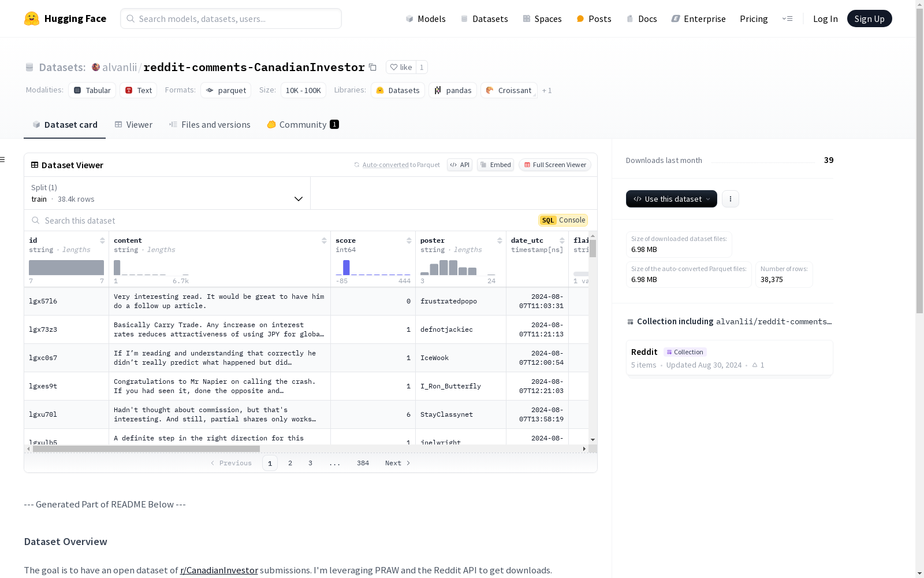Click the Previous page button
The height and width of the screenshot is (578, 924).
pos(231,463)
